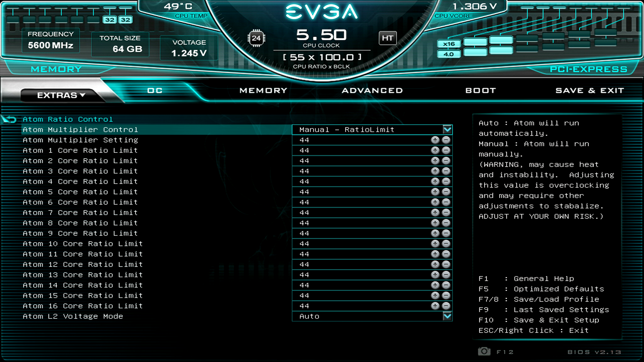Click the x16 PCIe lane indicator
The image size is (644, 362).
449,44
